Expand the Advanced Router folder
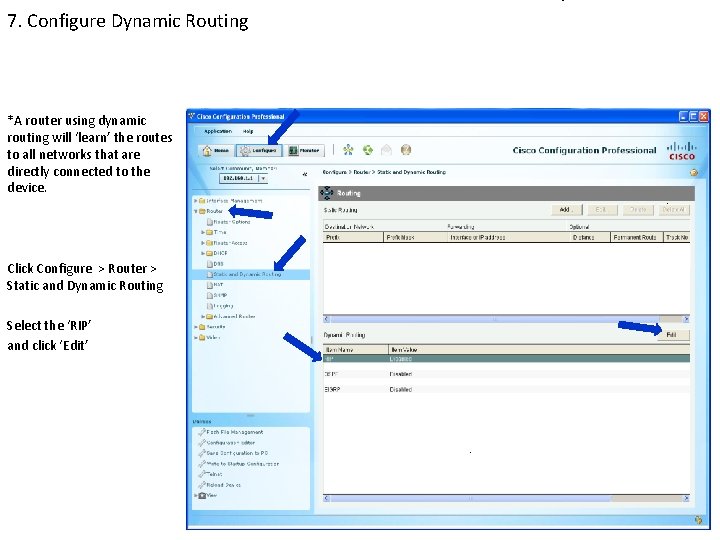 click(203, 316)
